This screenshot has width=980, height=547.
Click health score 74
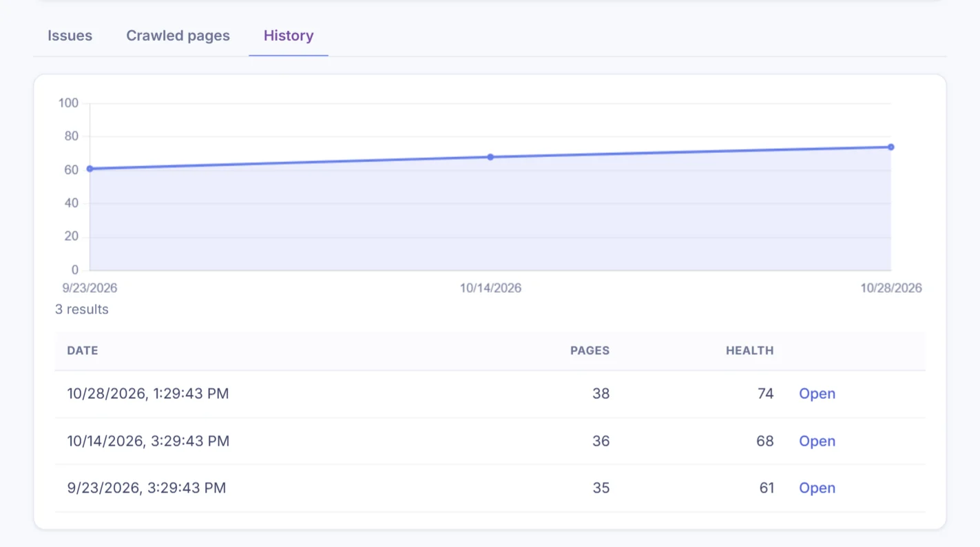pos(765,394)
